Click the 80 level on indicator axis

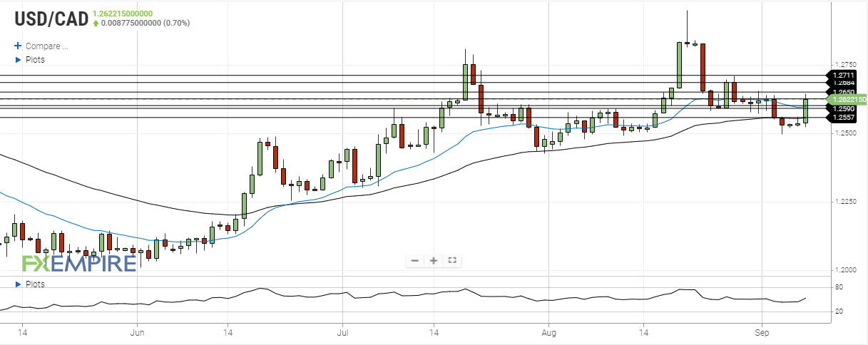[839, 287]
